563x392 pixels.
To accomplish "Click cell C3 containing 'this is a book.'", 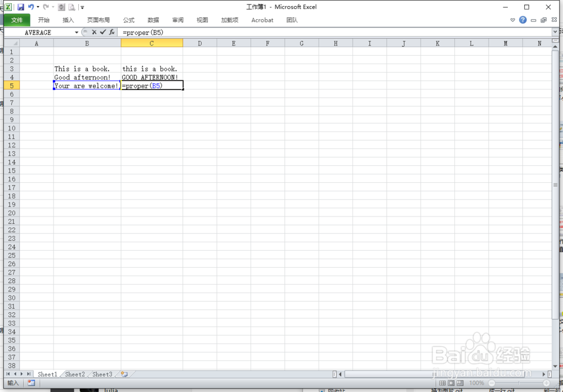I will coord(152,69).
